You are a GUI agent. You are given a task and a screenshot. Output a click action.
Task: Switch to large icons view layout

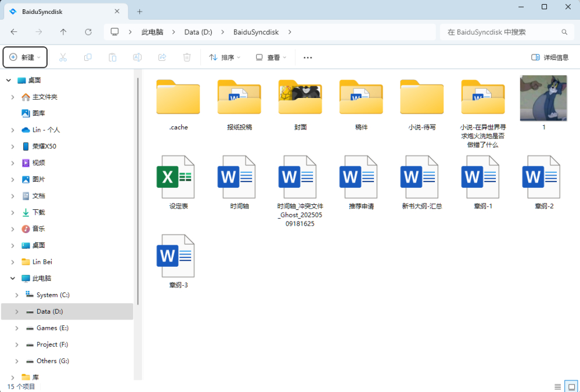click(x=571, y=387)
